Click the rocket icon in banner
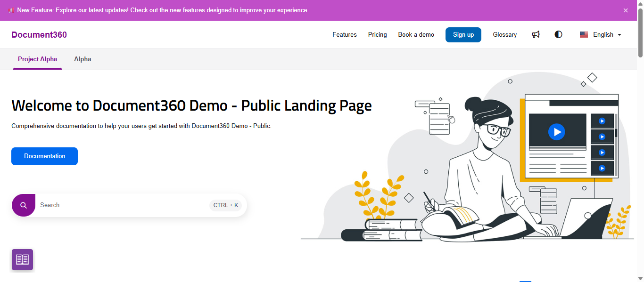 (11, 10)
